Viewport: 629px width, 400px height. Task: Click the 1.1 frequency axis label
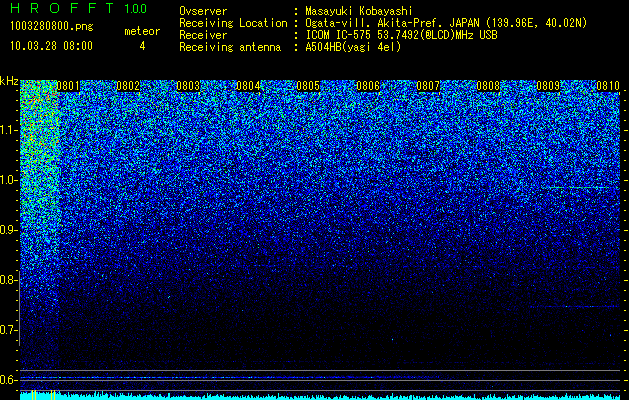pos(8,130)
